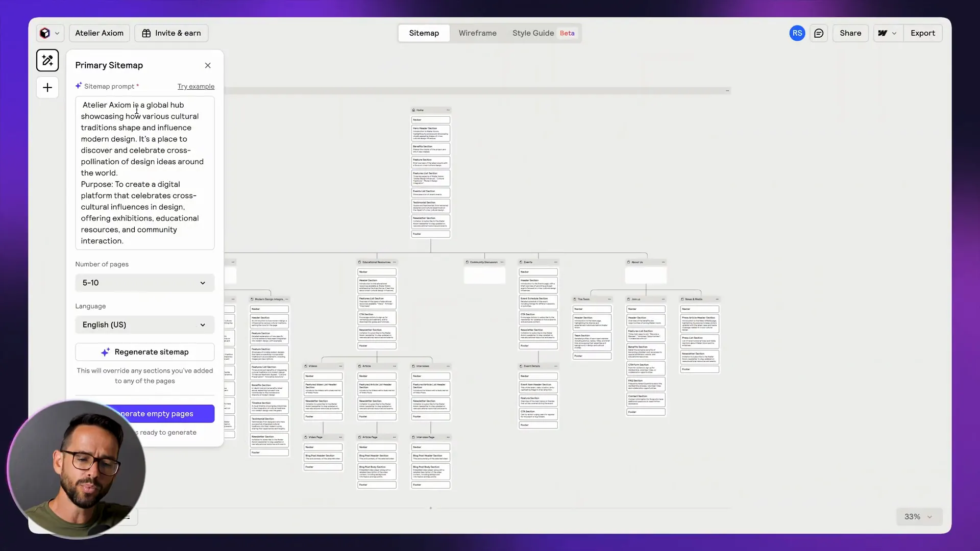Expand the Number of pages dropdown
The width and height of the screenshot is (980, 551).
[145, 283]
